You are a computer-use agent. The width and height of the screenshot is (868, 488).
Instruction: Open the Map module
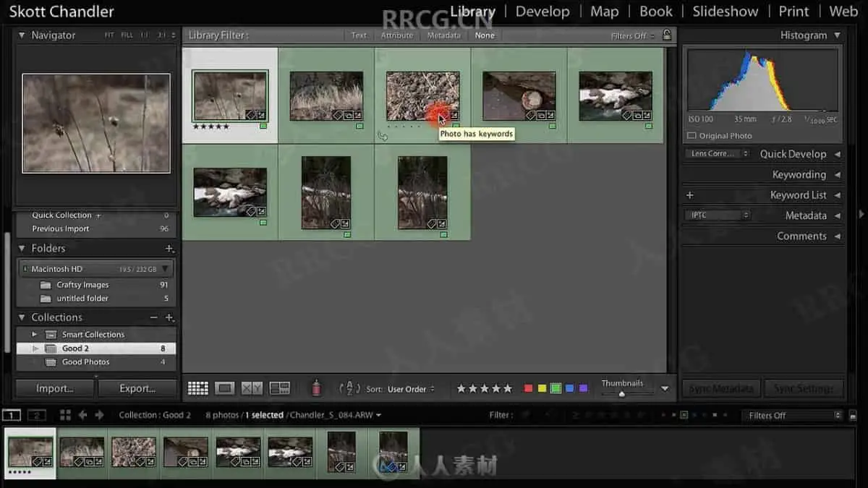[604, 12]
